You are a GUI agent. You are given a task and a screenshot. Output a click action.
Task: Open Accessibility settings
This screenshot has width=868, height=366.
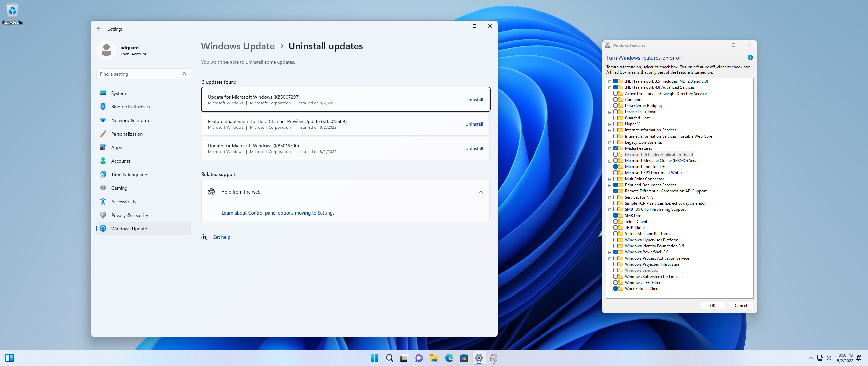pyautogui.click(x=144, y=202)
